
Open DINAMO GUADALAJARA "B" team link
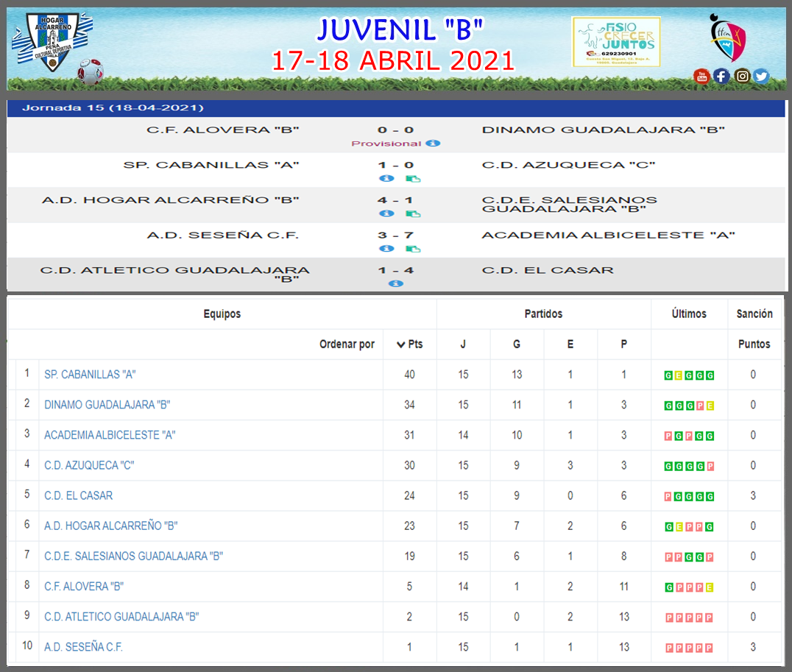(x=107, y=405)
